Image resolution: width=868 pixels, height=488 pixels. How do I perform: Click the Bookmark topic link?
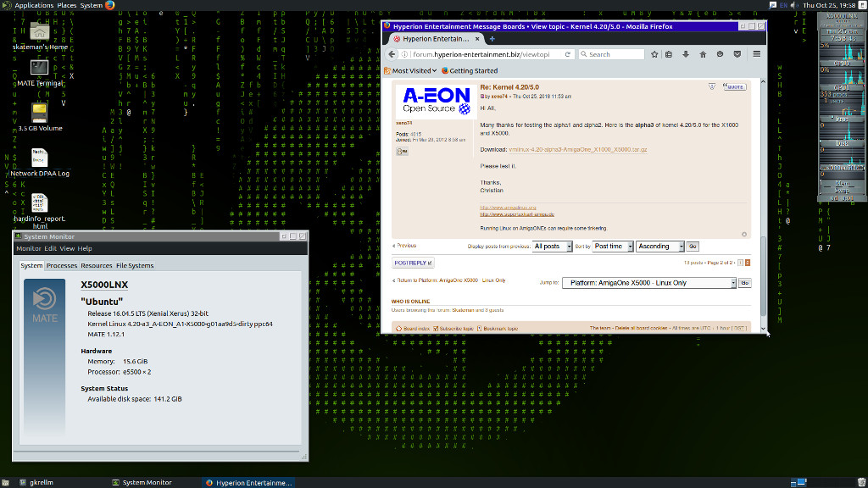pos(497,329)
